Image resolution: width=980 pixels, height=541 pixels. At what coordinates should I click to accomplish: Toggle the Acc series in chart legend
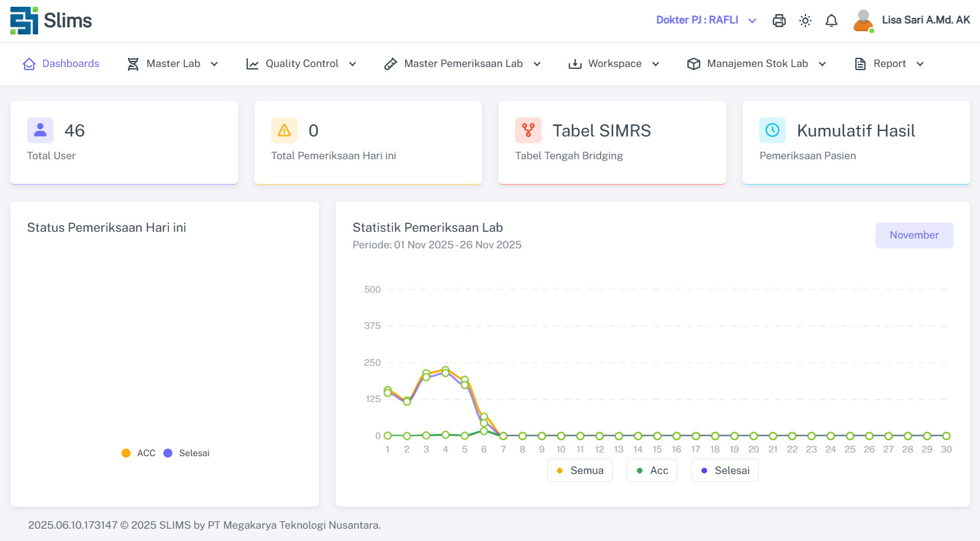click(x=652, y=470)
